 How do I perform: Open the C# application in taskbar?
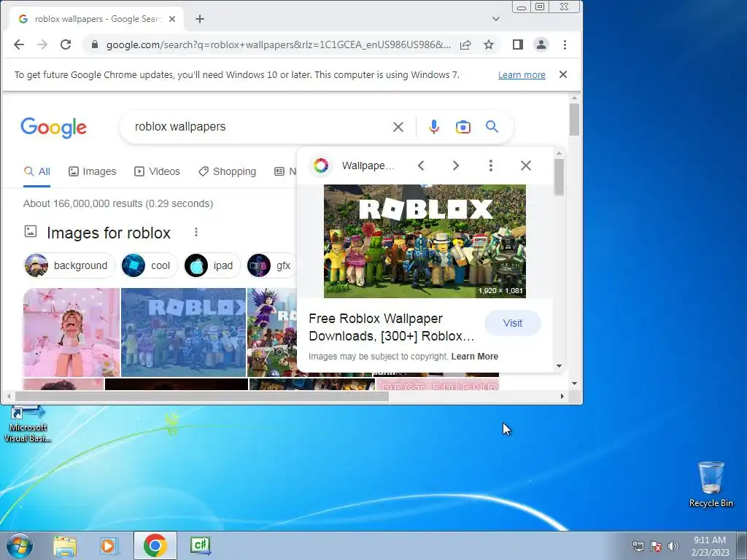tap(200, 545)
